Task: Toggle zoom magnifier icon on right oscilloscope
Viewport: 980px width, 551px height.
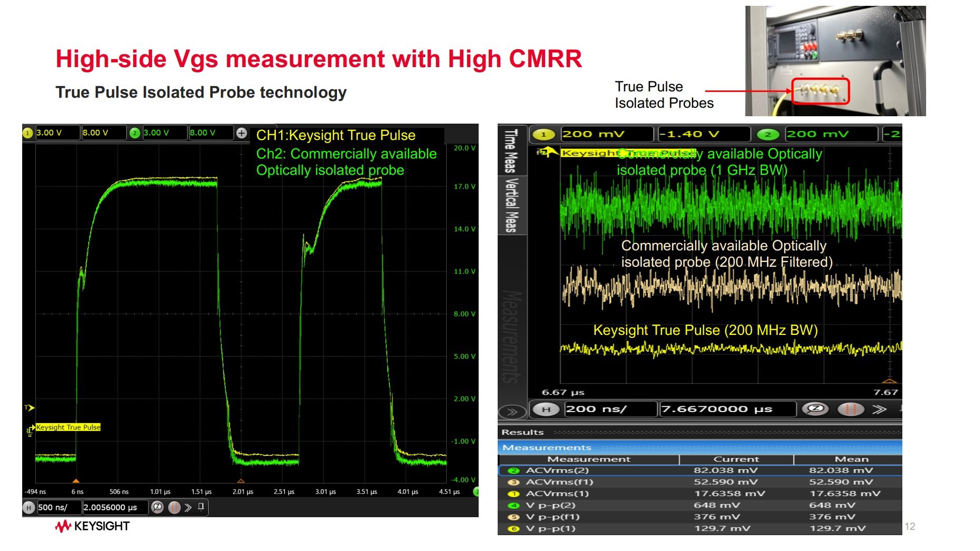Action: [816, 409]
